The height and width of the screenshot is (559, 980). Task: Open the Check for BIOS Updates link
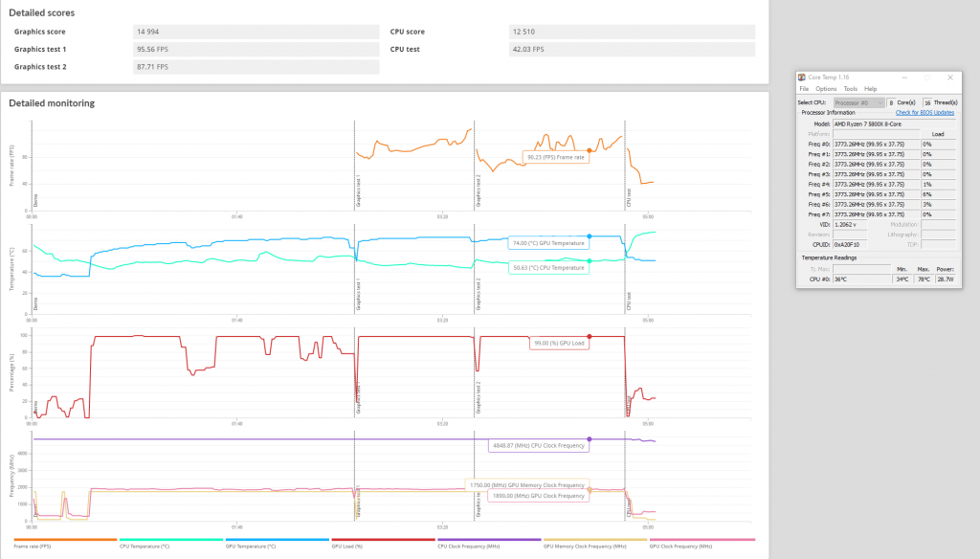(x=924, y=113)
